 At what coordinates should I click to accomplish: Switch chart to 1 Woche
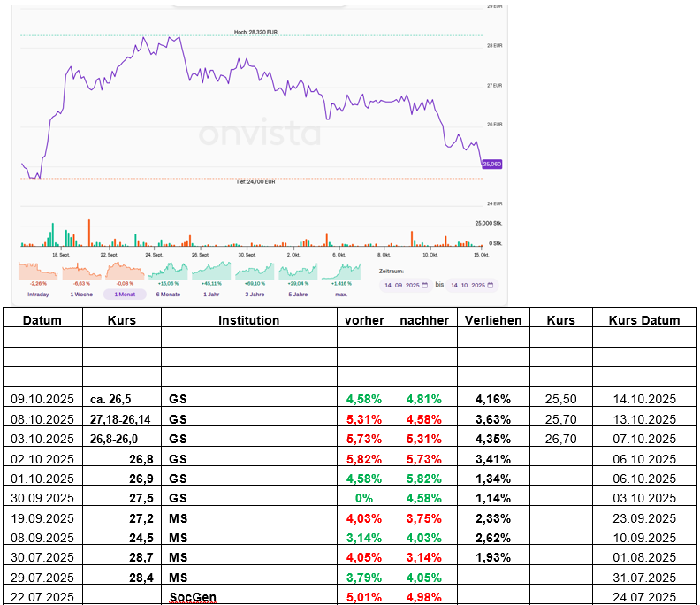pyautogui.click(x=81, y=294)
